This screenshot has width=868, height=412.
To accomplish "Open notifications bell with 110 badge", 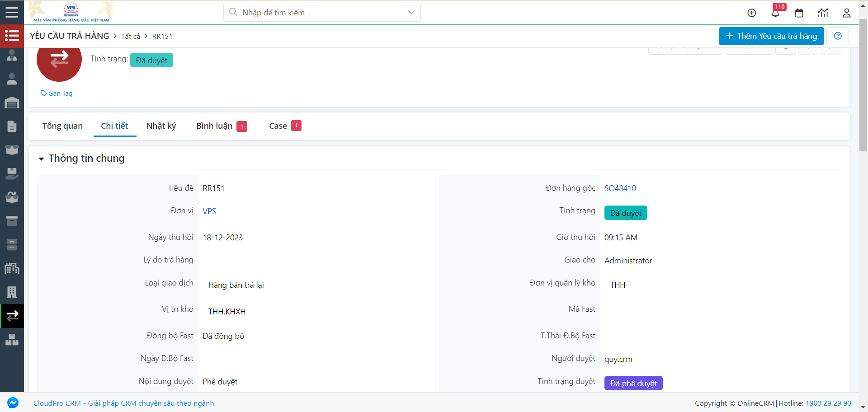I will (776, 12).
